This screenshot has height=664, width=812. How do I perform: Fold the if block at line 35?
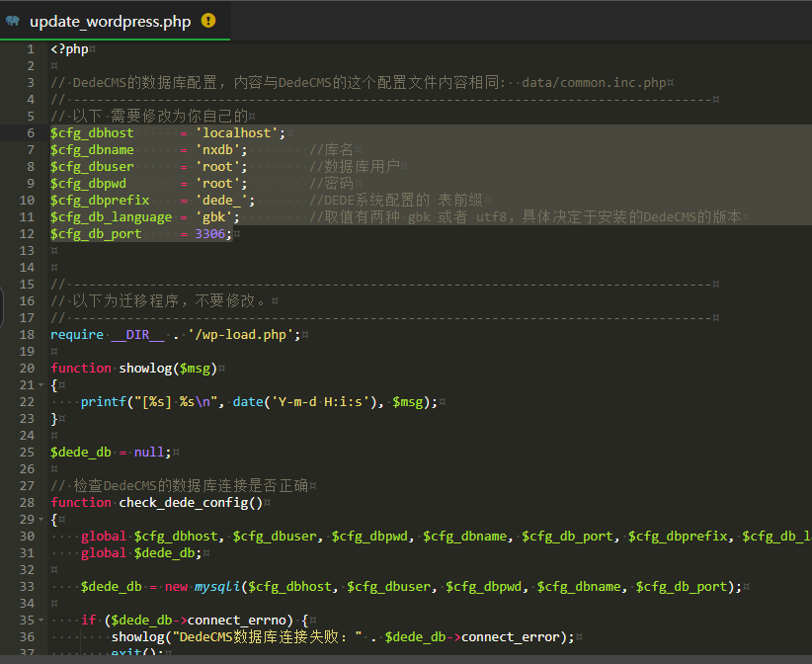click(x=42, y=620)
